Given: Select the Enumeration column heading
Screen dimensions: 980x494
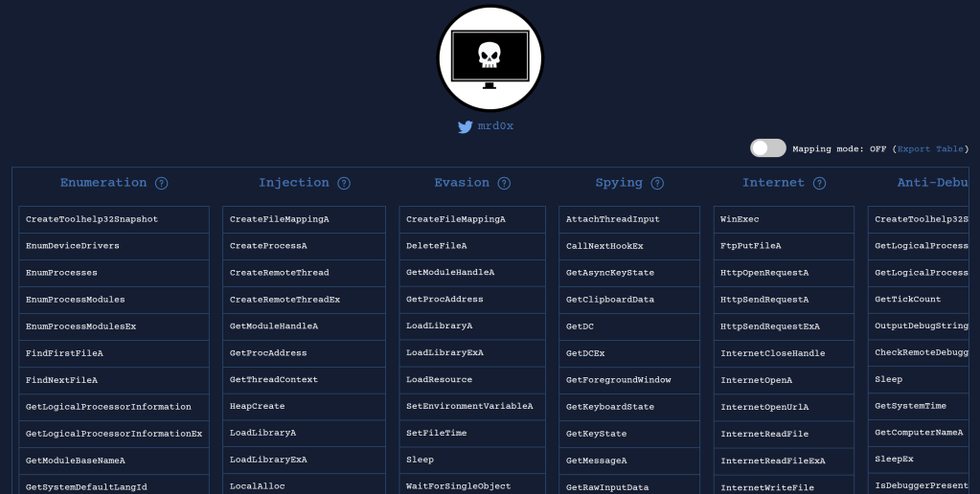Looking at the screenshot, I should (x=103, y=183).
